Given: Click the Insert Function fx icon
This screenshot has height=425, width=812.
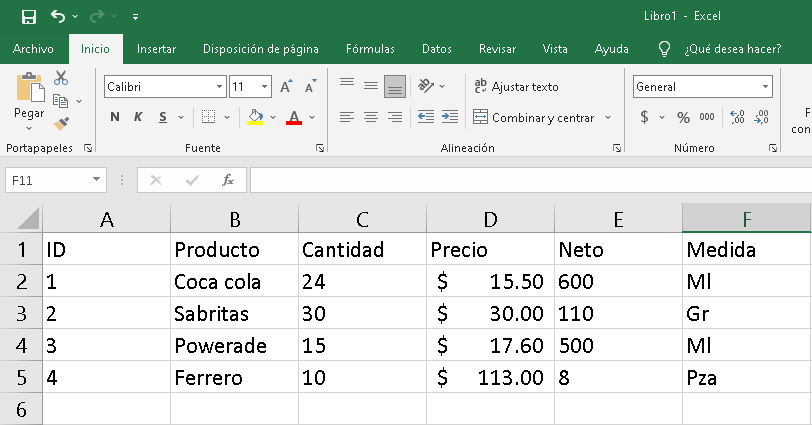Looking at the screenshot, I should coord(227,180).
